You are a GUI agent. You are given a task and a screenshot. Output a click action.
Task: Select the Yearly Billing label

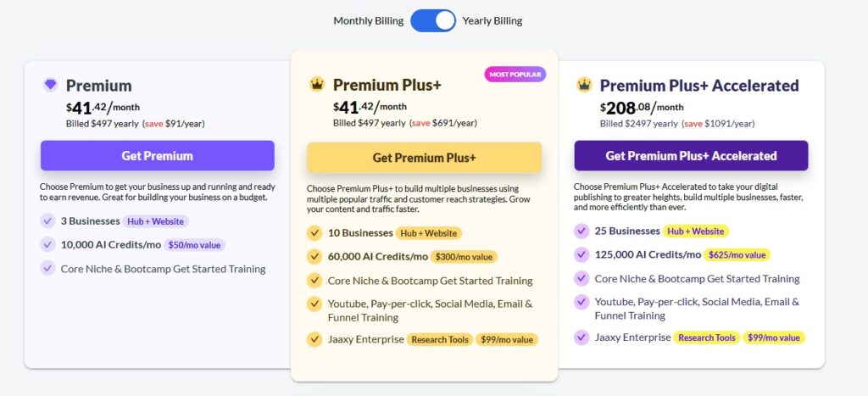[x=492, y=20]
